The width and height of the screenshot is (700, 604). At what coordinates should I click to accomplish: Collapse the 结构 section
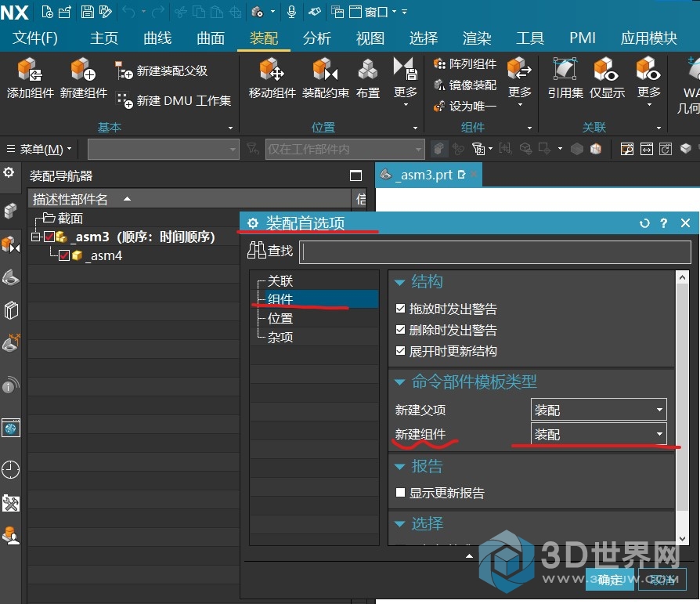[399, 282]
